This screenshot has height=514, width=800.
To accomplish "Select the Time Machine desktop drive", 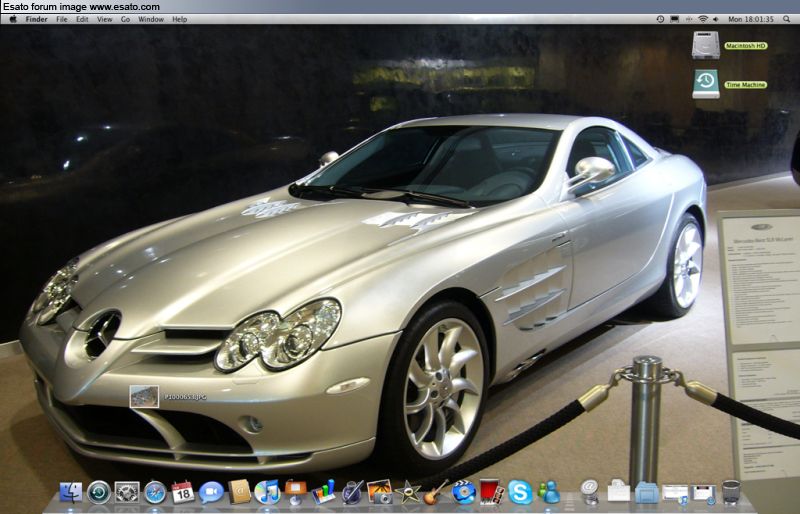I will [x=706, y=84].
